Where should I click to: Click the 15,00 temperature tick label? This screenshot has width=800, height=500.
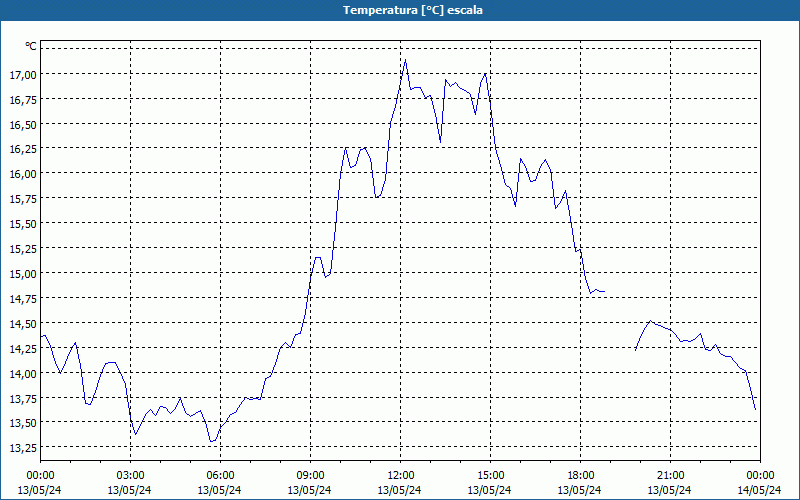click(x=23, y=274)
